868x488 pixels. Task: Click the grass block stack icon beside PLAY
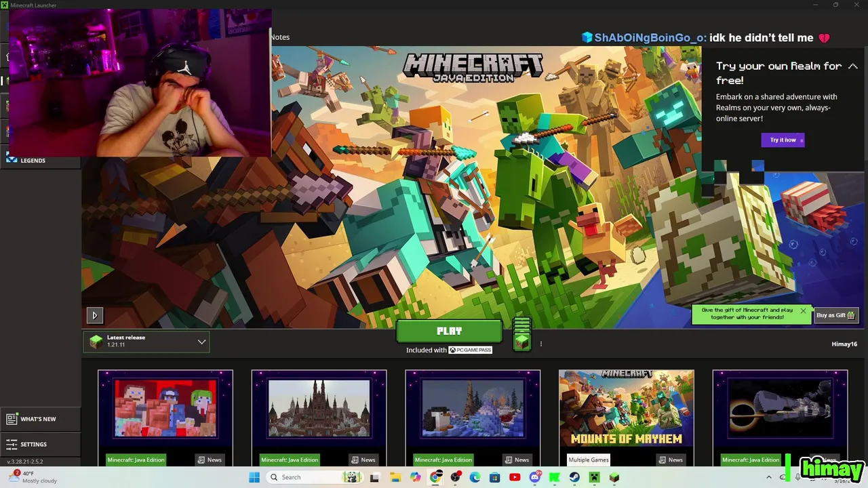click(521, 334)
